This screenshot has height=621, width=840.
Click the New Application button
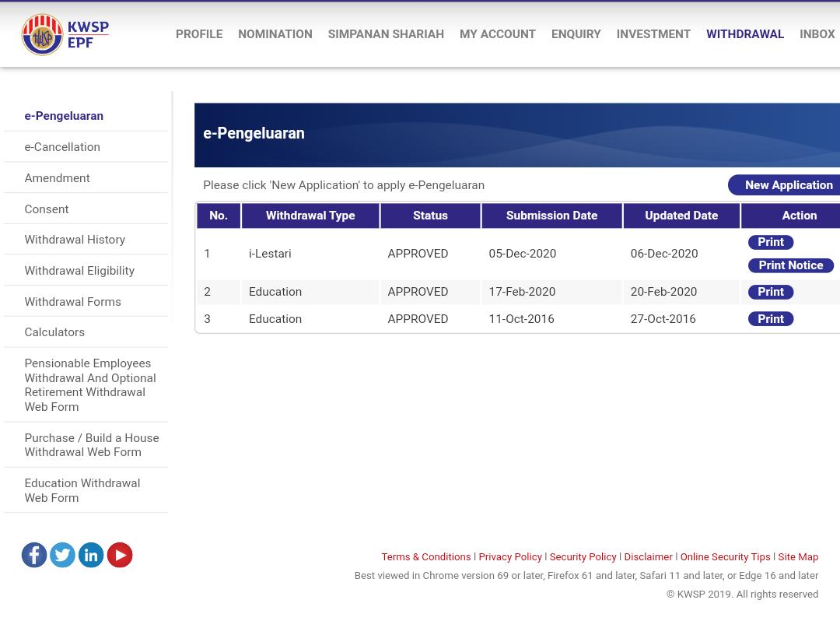[x=784, y=185]
